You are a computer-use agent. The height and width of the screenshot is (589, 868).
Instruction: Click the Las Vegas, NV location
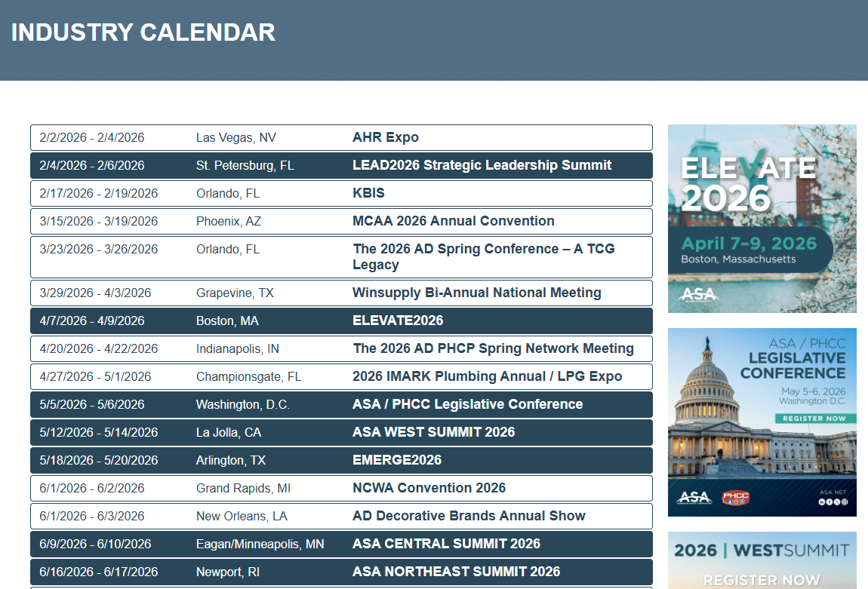coord(235,138)
